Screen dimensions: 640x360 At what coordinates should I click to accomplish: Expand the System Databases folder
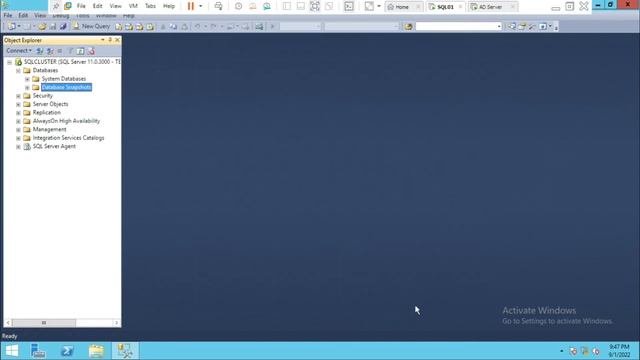pyautogui.click(x=27, y=79)
